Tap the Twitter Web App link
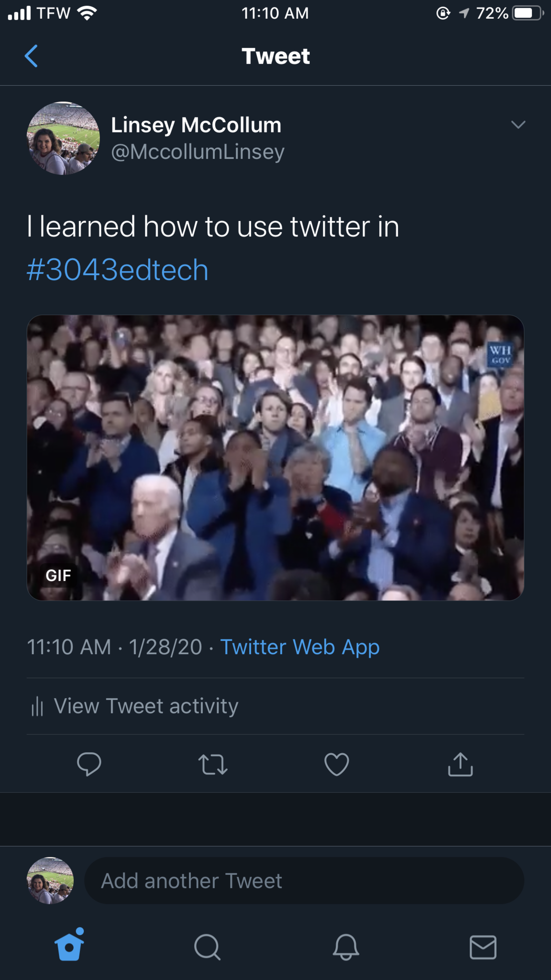This screenshot has height=980, width=551. (x=299, y=647)
